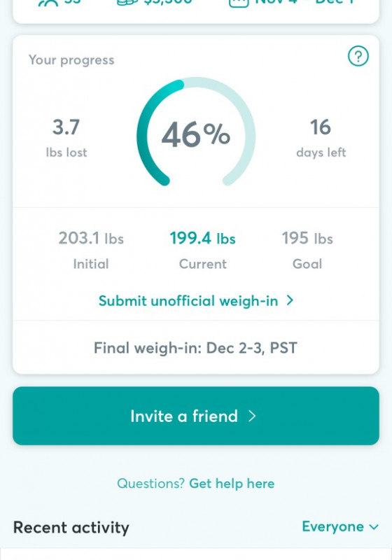
Task: Tap the 16 days left stat
Action: click(x=321, y=138)
